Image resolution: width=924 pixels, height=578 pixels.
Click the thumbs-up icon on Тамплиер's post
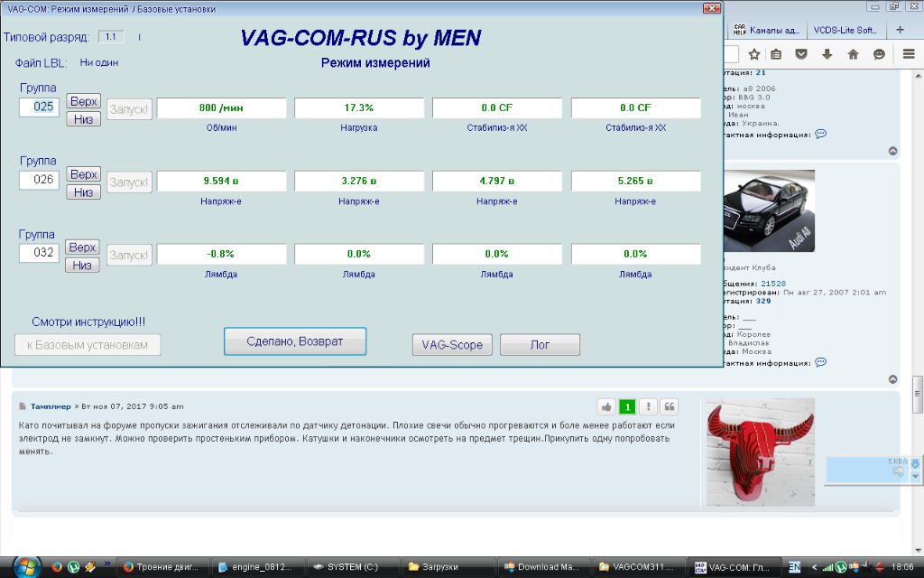606,406
